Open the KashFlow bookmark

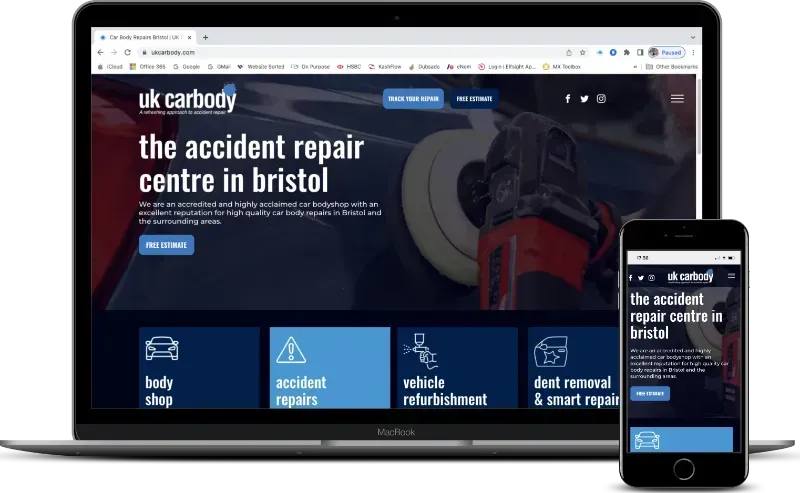point(385,66)
